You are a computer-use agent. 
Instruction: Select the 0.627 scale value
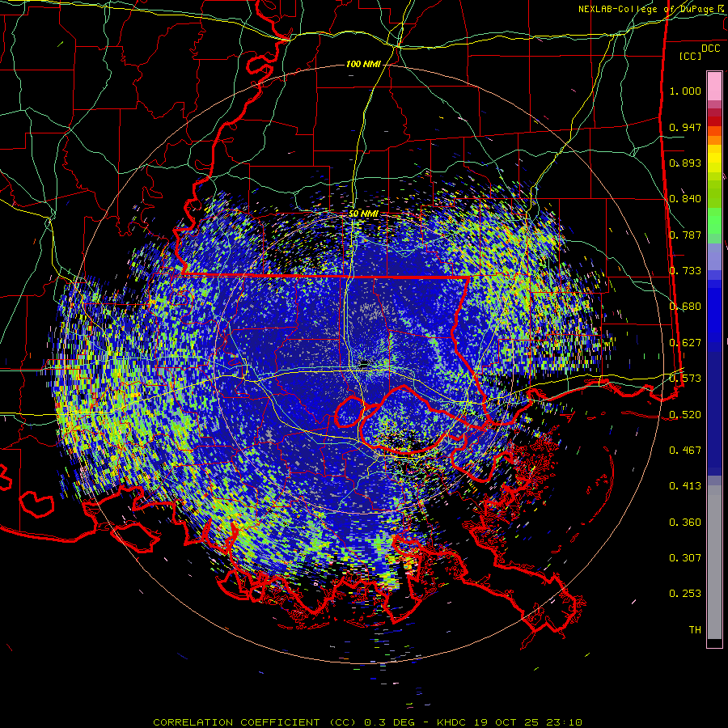[x=685, y=343]
